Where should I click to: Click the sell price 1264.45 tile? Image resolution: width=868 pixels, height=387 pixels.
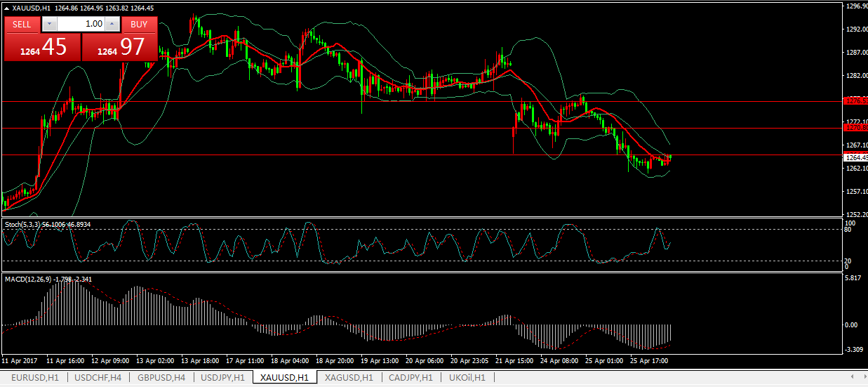coord(43,47)
